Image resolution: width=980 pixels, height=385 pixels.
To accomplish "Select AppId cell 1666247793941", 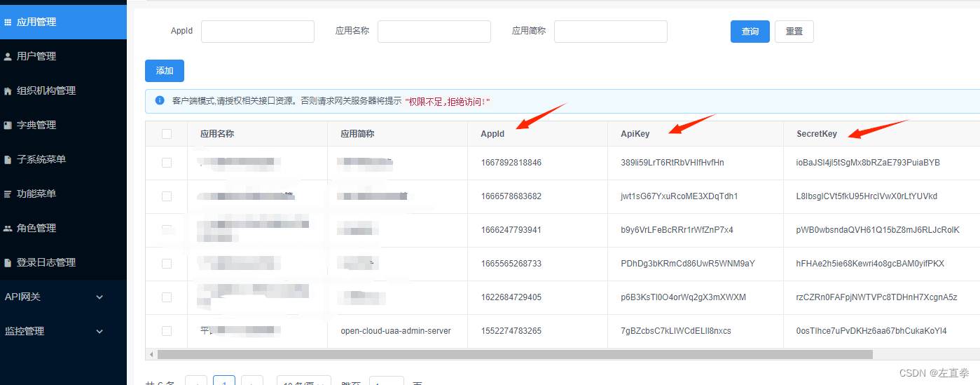I will pos(511,230).
